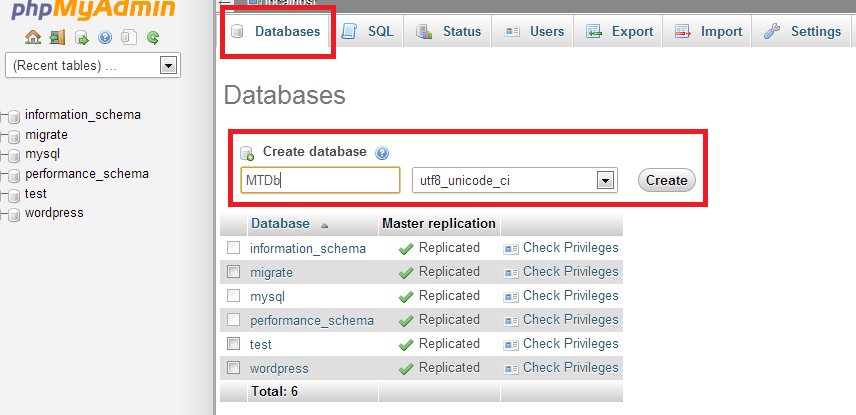Click the database name input field

click(320, 180)
